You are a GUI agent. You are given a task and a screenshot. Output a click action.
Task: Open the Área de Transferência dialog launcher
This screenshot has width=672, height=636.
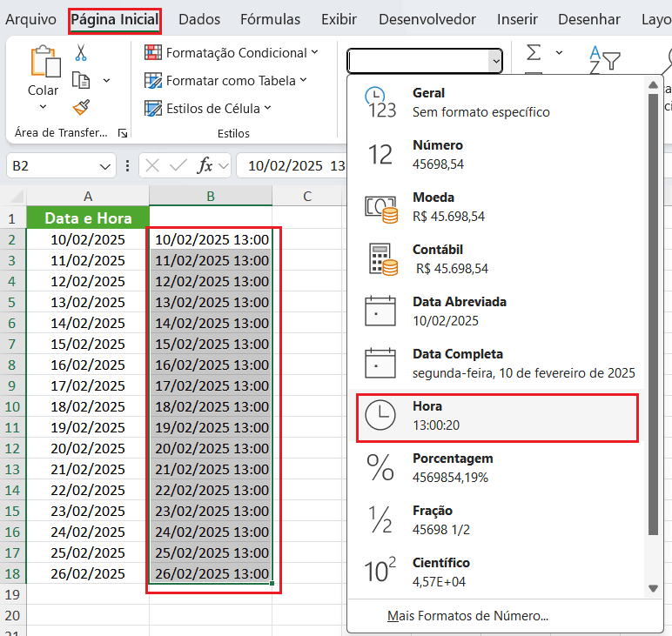click(123, 133)
